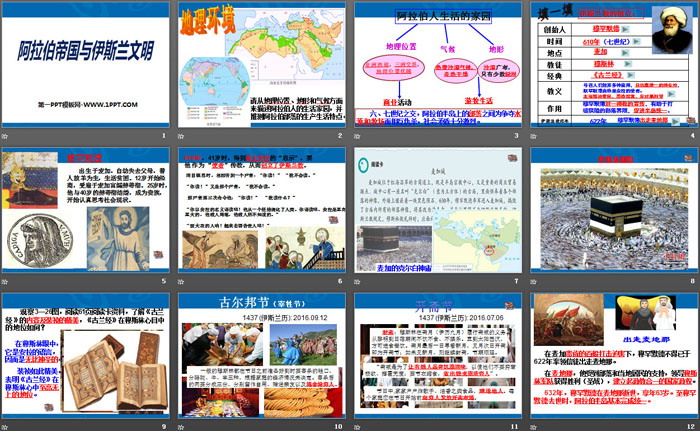
Task: Click animation star icon under slide 5
Action: click(5, 281)
